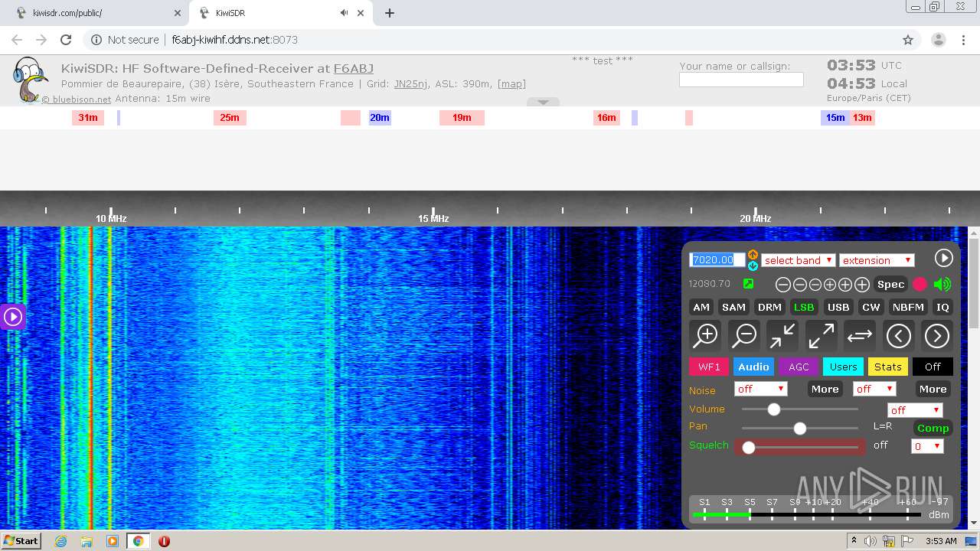Select DRM demodulation mode
The image size is (980, 551).
(769, 307)
